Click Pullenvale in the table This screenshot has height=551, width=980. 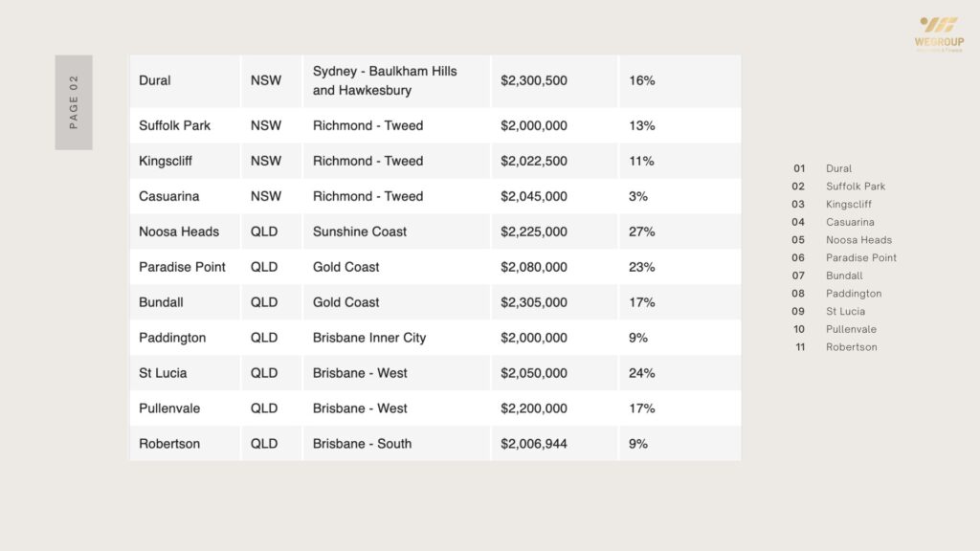click(x=169, y=408)
